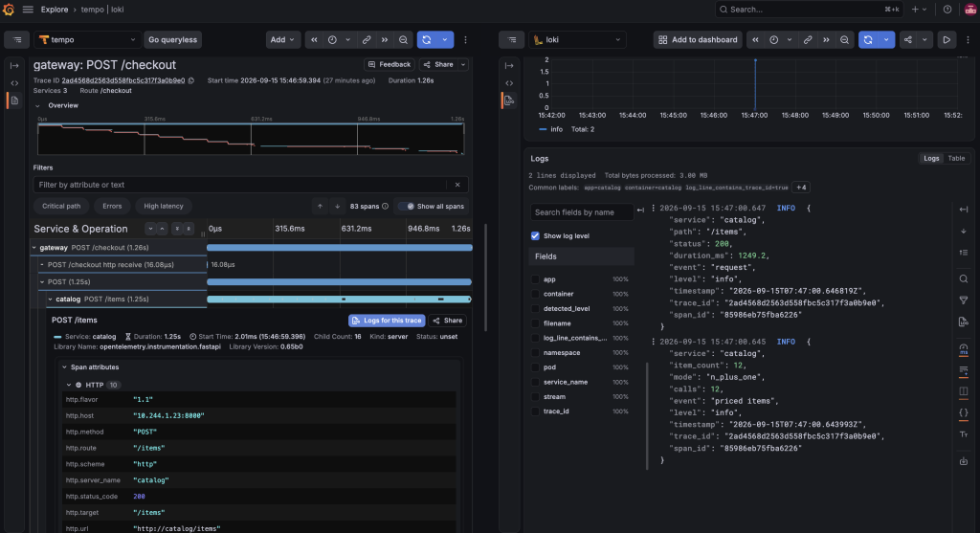Click the Explore breadcrumb
Screen dimensions: 980x533
(55, 10)
